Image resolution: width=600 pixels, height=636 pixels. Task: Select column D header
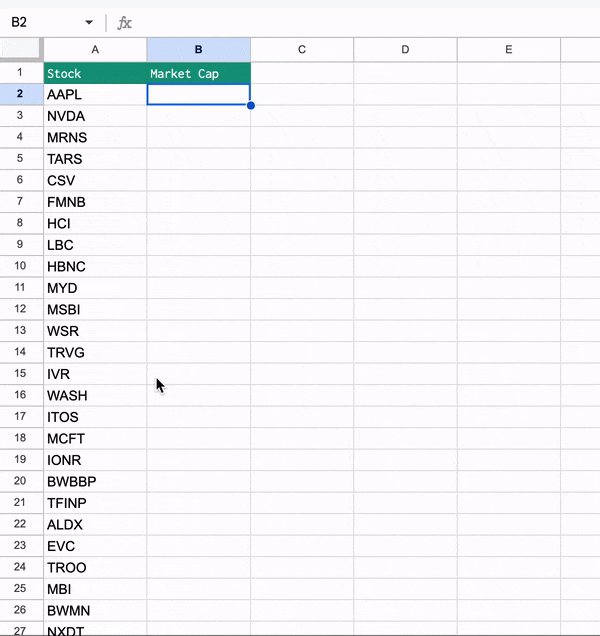coord(405,50)
